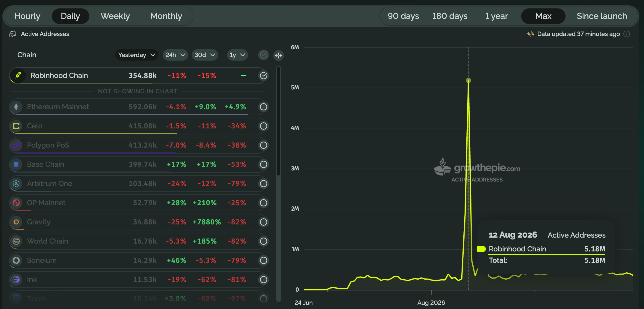Open the 24h column dropdown
This screenshot has width=644, height=309.
click(175, 55)
